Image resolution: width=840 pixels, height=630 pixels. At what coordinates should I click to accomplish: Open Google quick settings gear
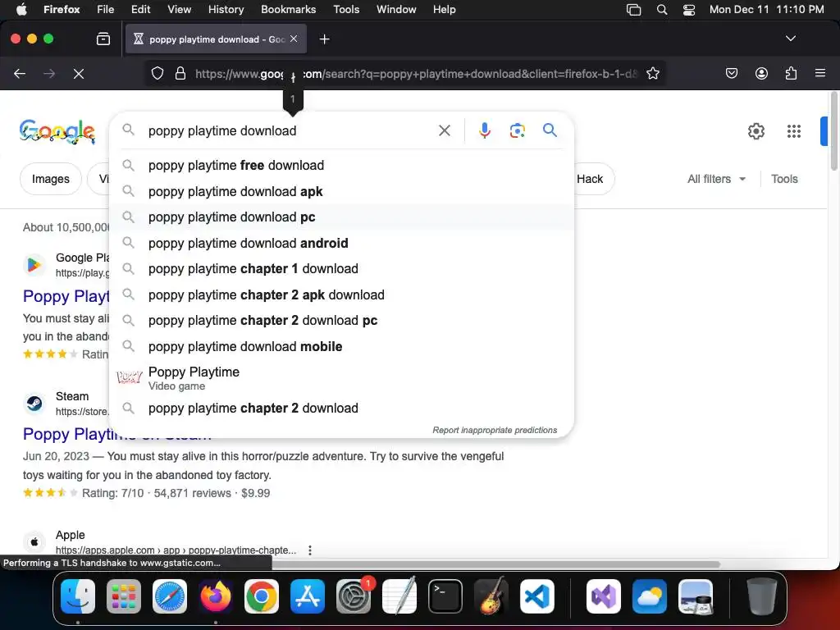coord(756,130)
